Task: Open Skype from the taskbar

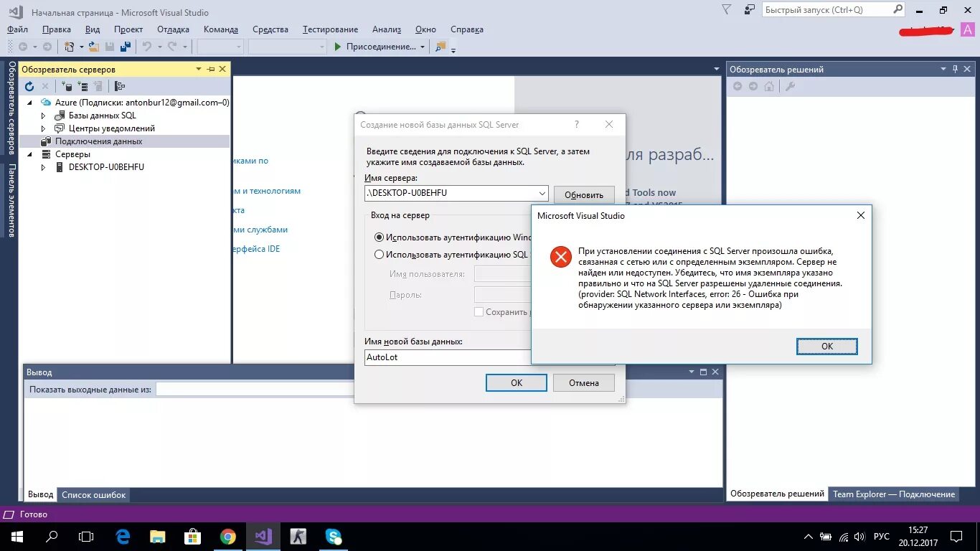Action: tap(333, 537)
